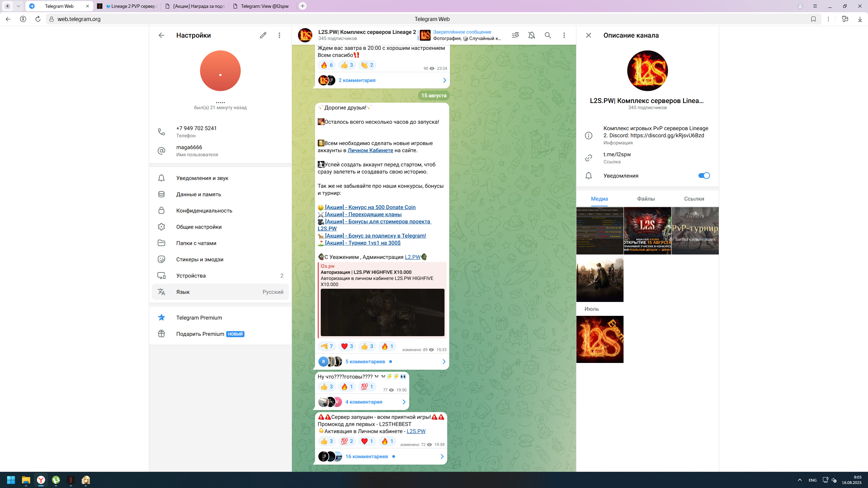Viewport: 868px width, 488px height.
Task: Open Личном Кабинете link in message
Action: coord(370,150)
